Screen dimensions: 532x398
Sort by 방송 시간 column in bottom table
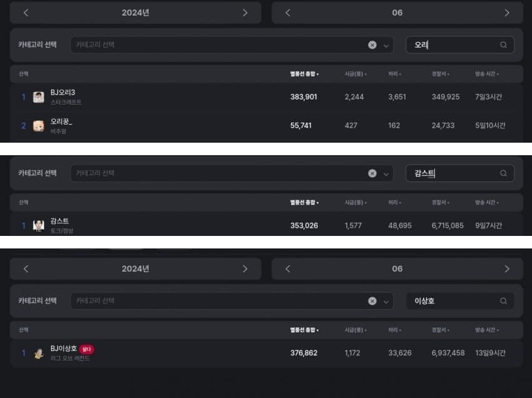[x=487, y=330]
